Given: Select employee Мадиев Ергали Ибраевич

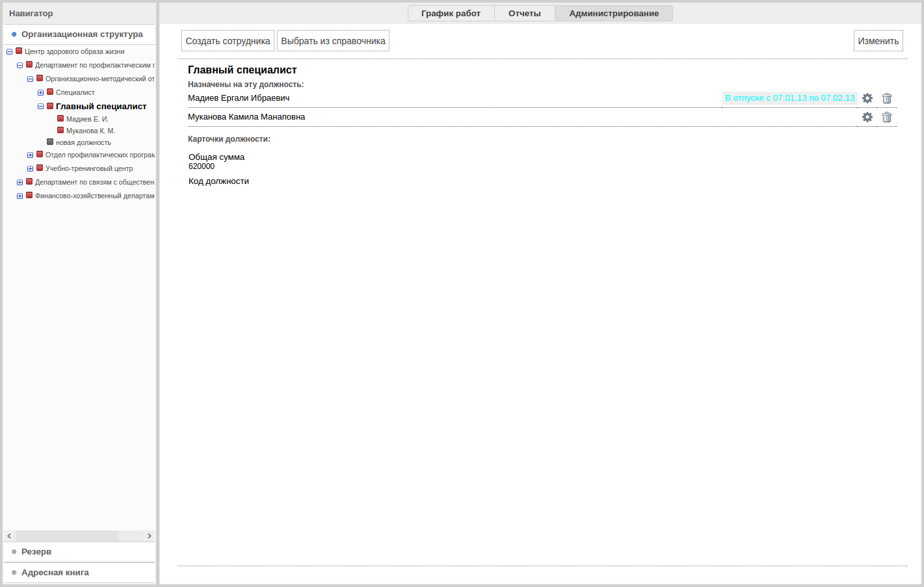Looking at the screenshot, I should pyautogui.click(x=239, y=98).
